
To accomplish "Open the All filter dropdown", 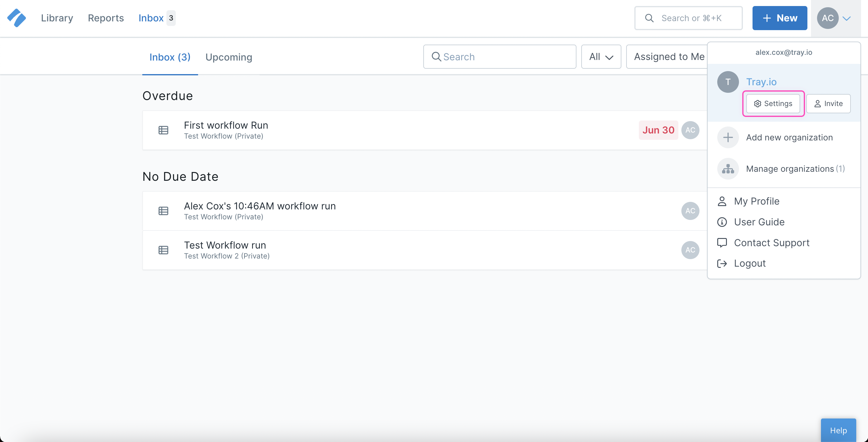I will pyautogui.click(x=601, y=57).
